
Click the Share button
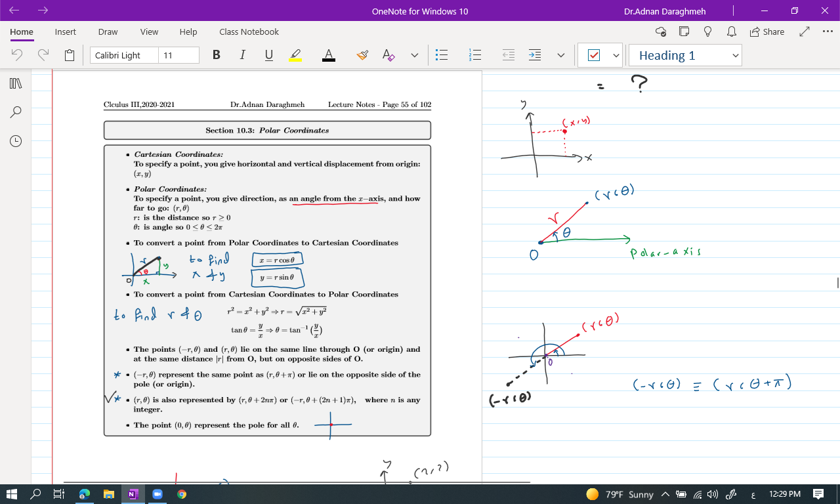766,31
